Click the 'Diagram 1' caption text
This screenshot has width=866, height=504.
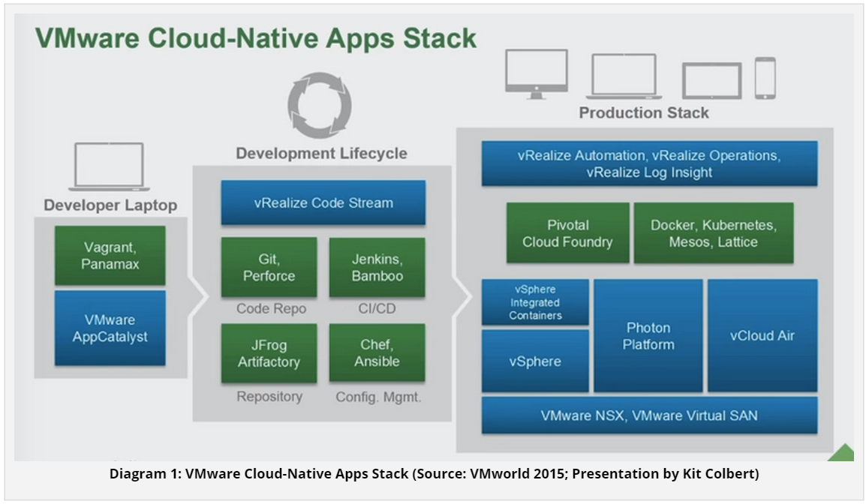click(x=434, y=474)
